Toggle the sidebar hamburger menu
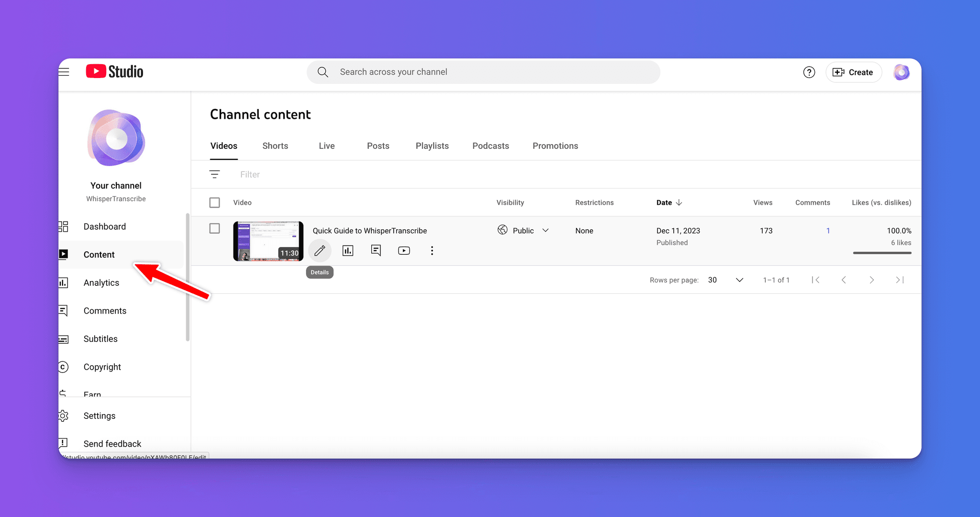This screenshot has width=980, height=517. click(x=64, y=71)
